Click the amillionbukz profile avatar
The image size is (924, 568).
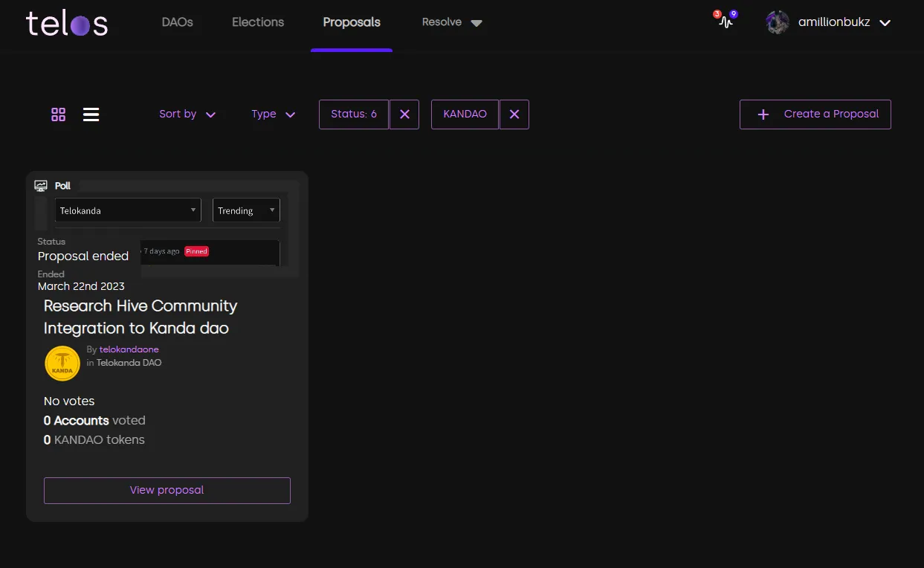778,22
